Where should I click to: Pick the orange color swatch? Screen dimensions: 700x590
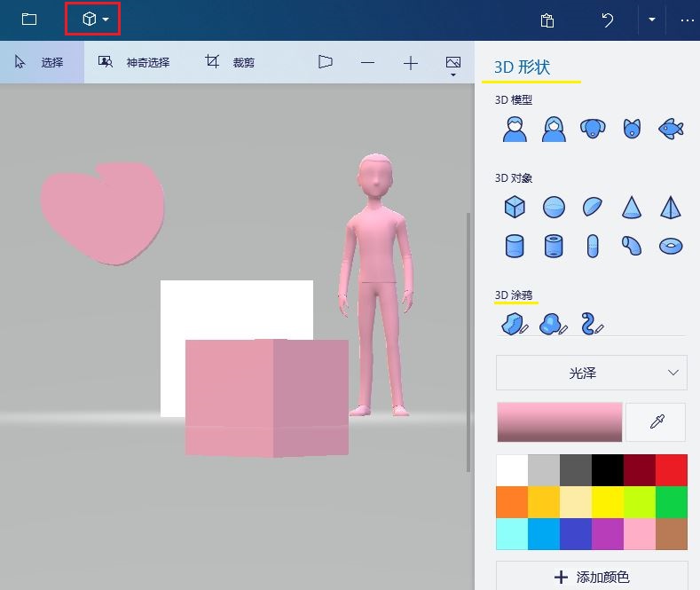(512, 502)
